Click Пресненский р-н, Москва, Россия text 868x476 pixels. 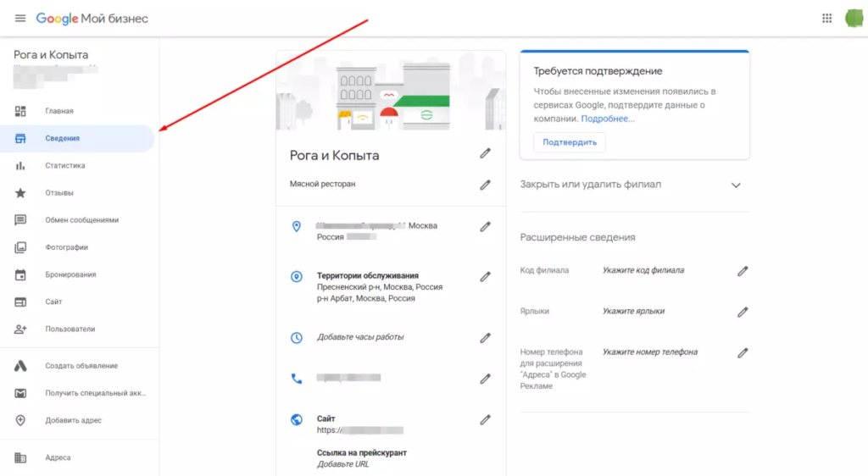coord(380,287)
